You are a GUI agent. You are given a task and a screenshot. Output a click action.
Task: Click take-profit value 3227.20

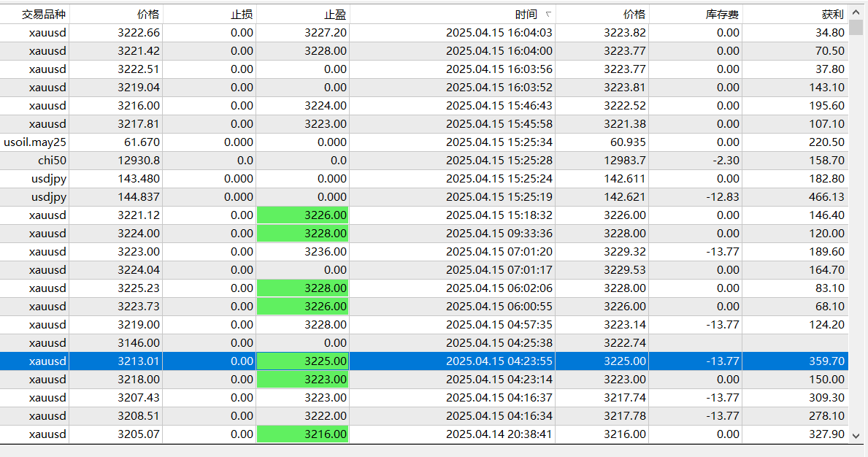tap(326, 33)
